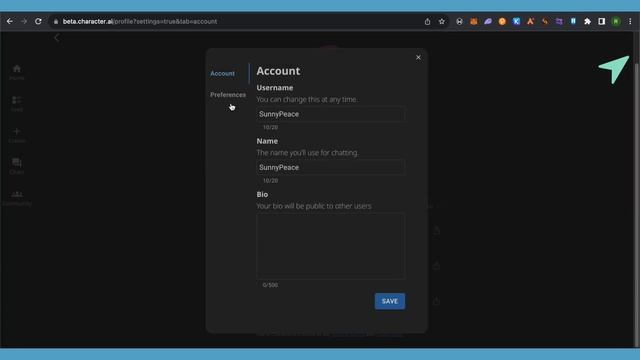
Task: Click the back chevron above the sidebar
Action: point(57,38)
